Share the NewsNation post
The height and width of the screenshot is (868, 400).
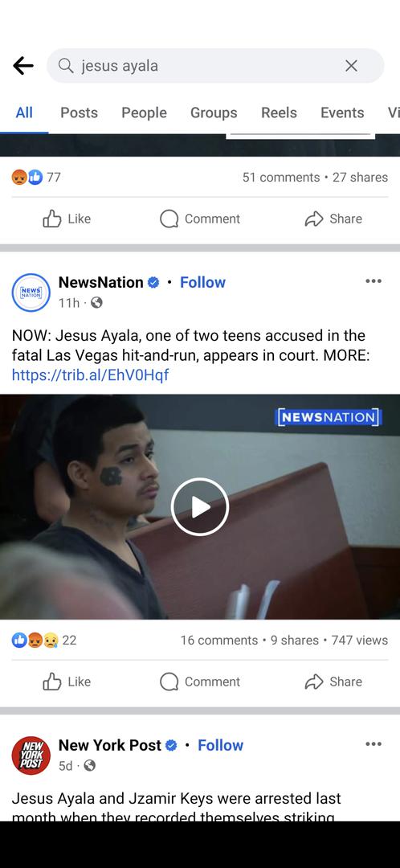coord(333,682)
